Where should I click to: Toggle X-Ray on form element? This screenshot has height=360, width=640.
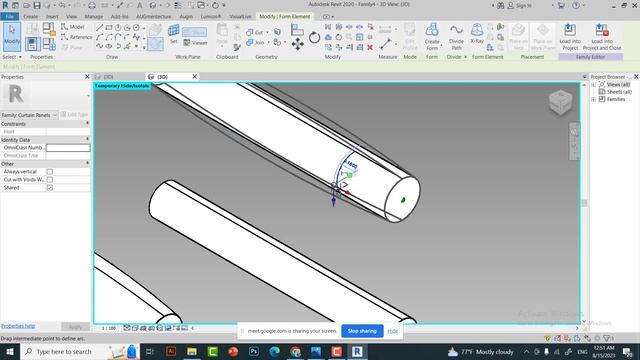(477, 33)
